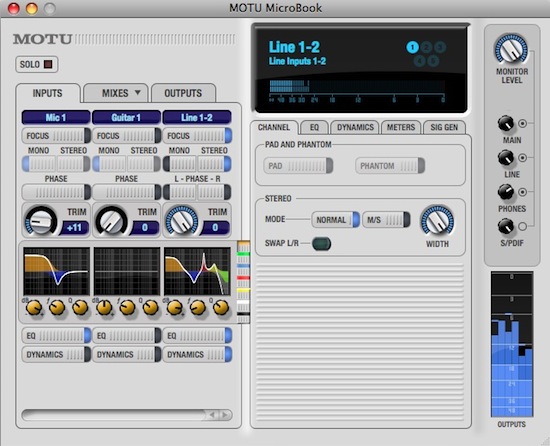This screenshot has height=446, width=550.
Task: Click the stereo WIDTH knob
Action: 437,221
